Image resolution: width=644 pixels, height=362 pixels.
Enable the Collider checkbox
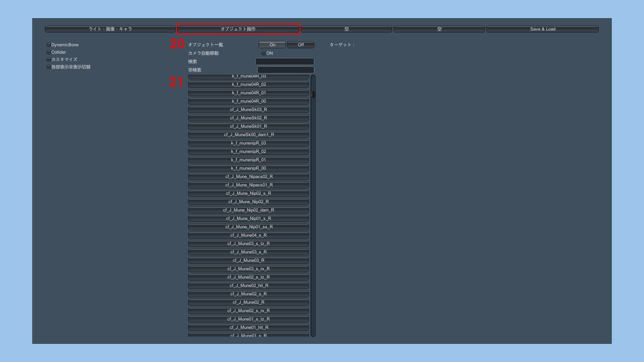point(49,52)
